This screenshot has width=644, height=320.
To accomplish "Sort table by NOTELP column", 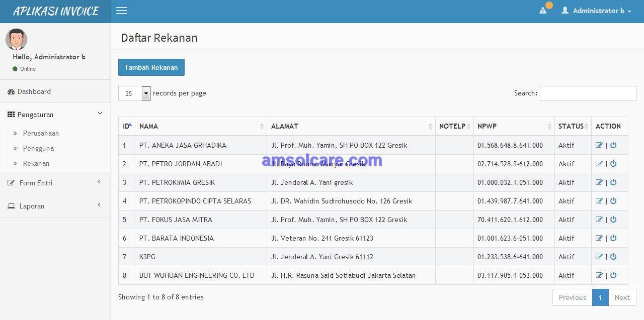I will (454, 126).
